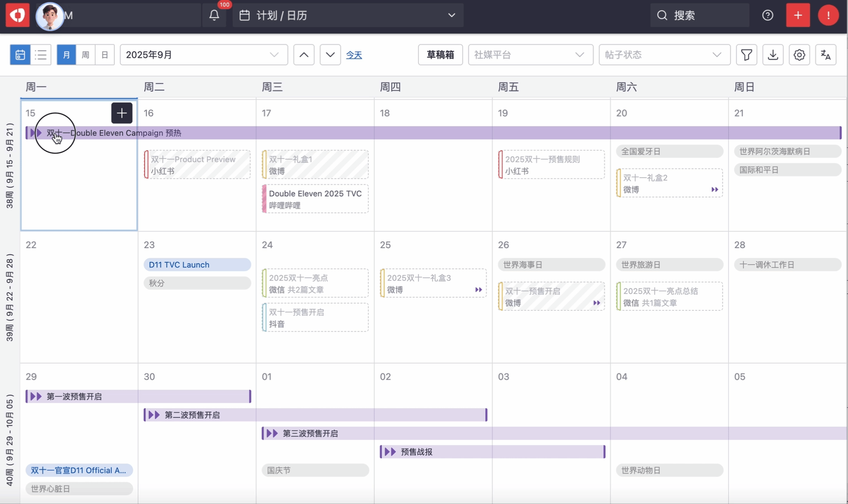This screenshot has height=504, width=848.
Task: Click the 搜索 search field
Action: 700,15
